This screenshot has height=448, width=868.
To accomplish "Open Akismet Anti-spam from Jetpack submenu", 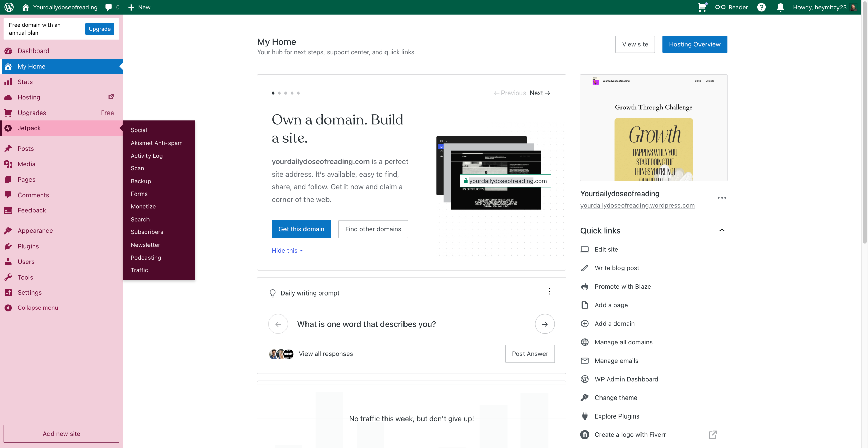I will coord(157,143).
